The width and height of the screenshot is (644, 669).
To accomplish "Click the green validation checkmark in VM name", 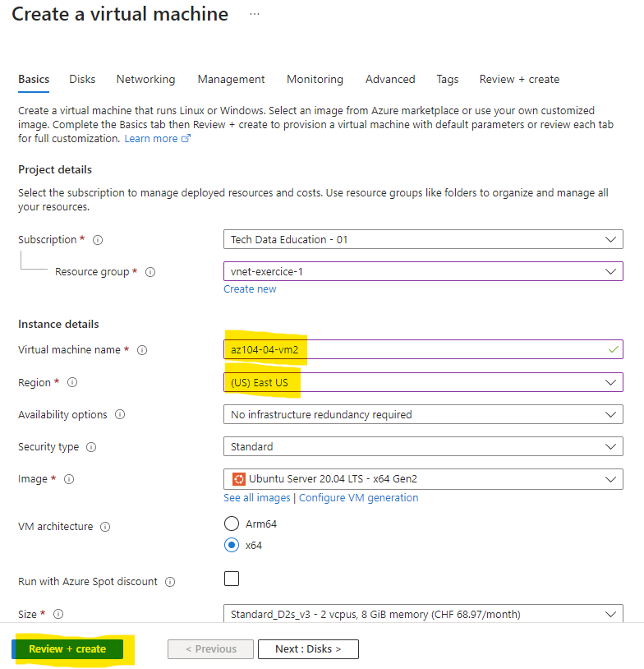I will 614,349.
